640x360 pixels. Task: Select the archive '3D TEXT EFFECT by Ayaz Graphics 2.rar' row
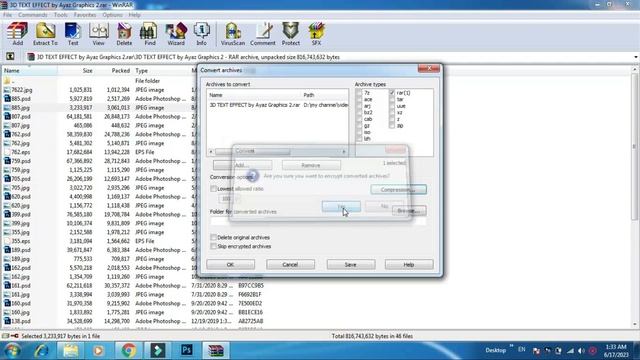point(278,105)
